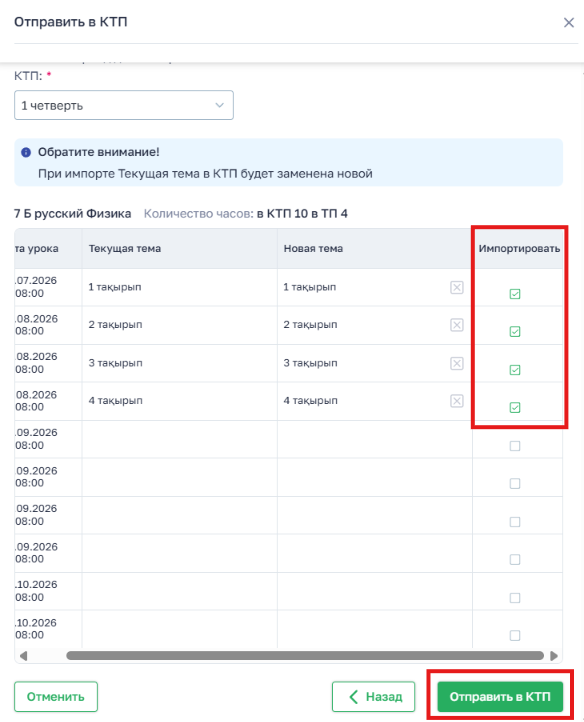Click the Импортировать column header

519,249
